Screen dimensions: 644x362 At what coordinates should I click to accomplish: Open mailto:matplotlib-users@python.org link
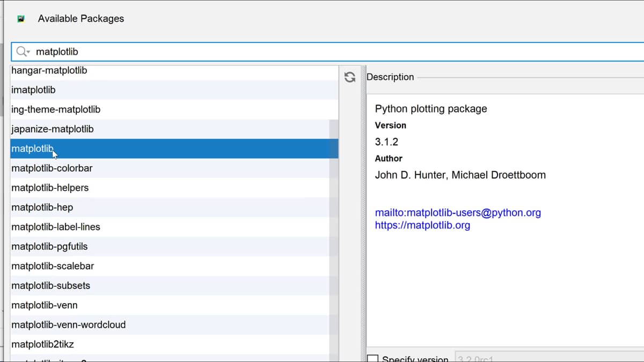tap(458, 212)
